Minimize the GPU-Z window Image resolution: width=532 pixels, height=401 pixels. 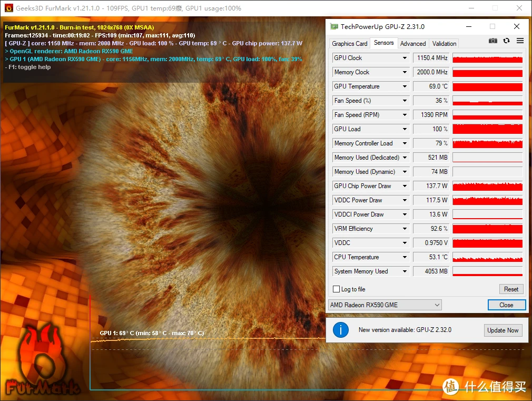coord(469,26)
